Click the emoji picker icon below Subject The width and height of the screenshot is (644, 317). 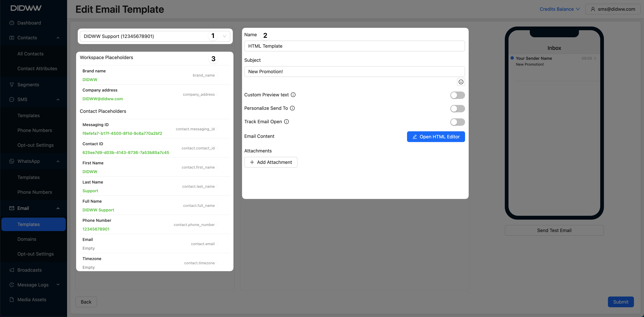(461, 82)
